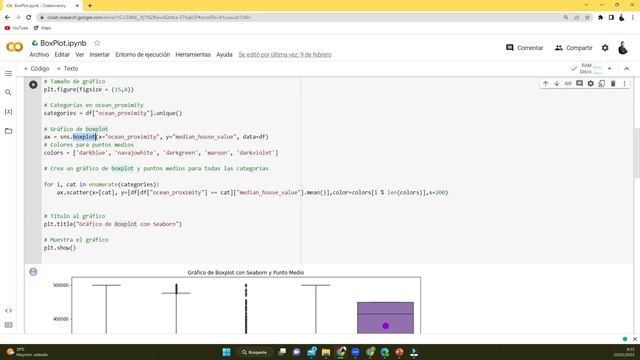Open the code snippets sidebar icon
Viewport: 640px width, 360px height.
tap(8, 311)
